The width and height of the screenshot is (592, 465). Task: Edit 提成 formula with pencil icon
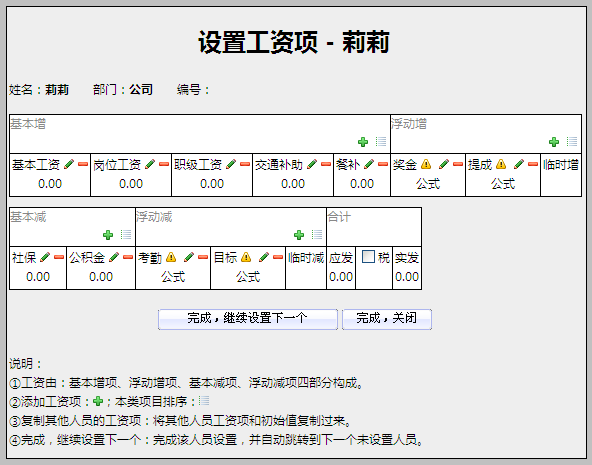[519, 164]
